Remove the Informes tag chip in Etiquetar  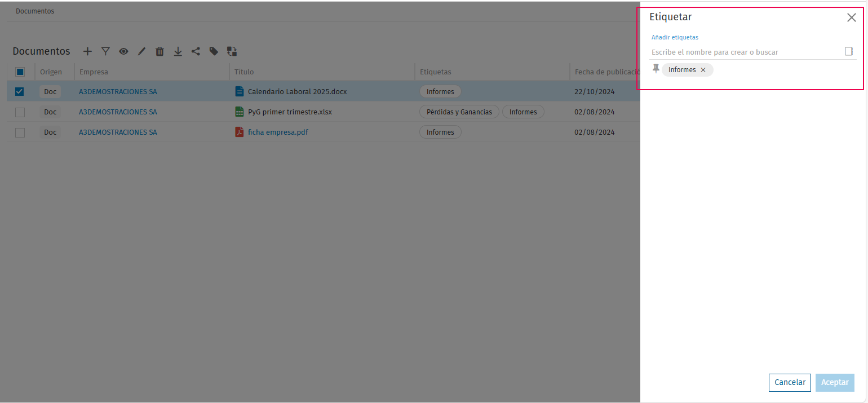click(x=703, y=70)
